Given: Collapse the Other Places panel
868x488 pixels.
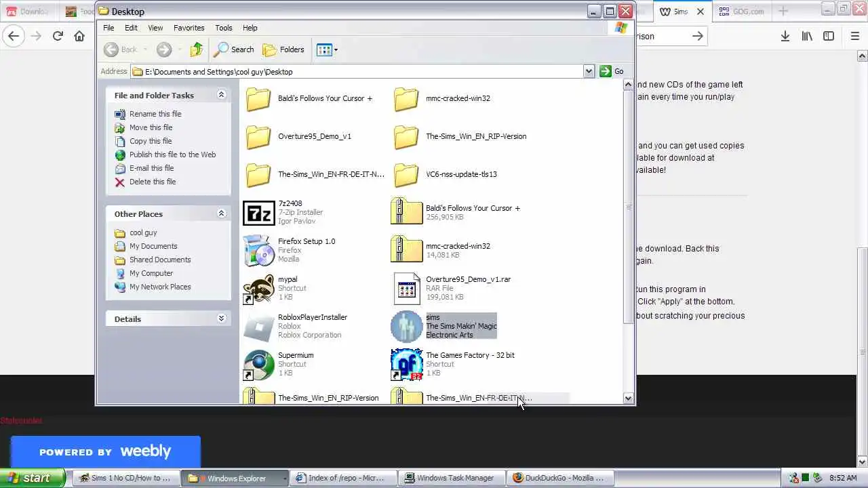Looking at the screenshot, I should (221, 213).
